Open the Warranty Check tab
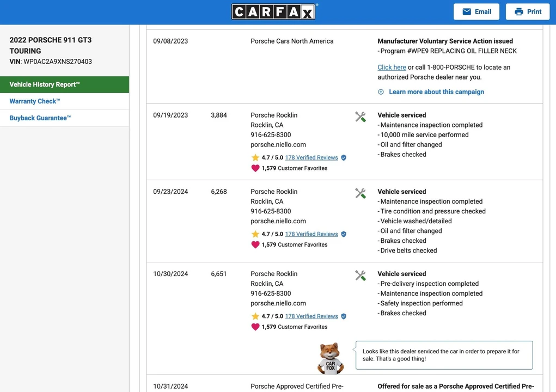Viewport: 556px width, 392px height. pyautogui.click(x=65, y=101)
